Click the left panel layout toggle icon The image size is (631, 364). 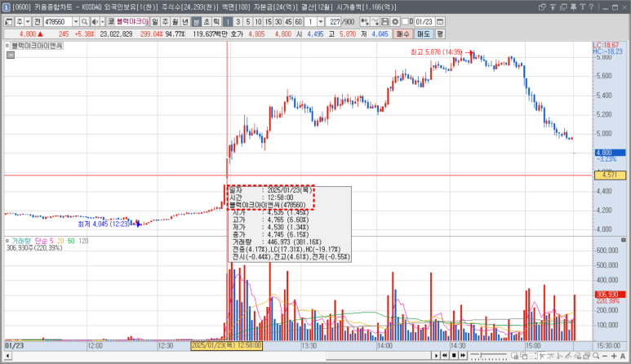[x=8, y=22]
